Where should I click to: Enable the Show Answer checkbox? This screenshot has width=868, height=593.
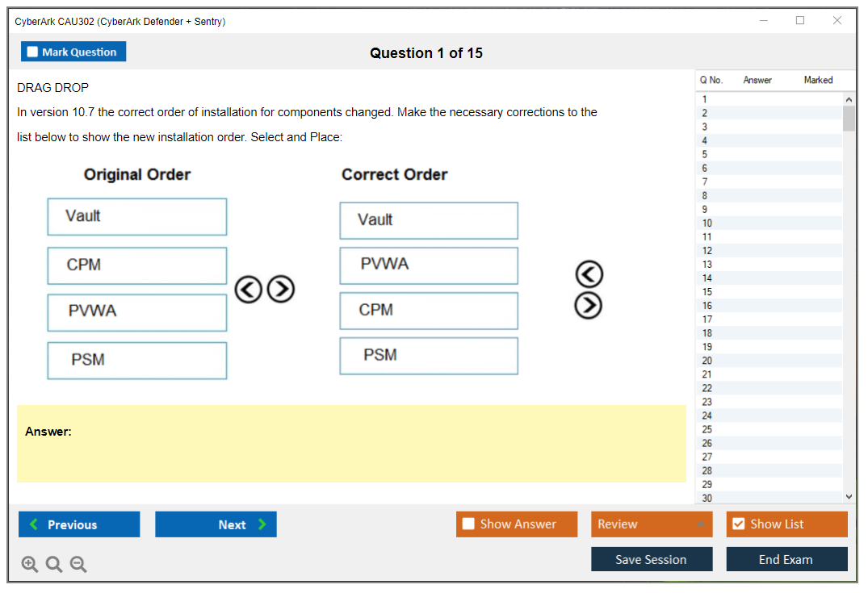click(x=468, y=524)
